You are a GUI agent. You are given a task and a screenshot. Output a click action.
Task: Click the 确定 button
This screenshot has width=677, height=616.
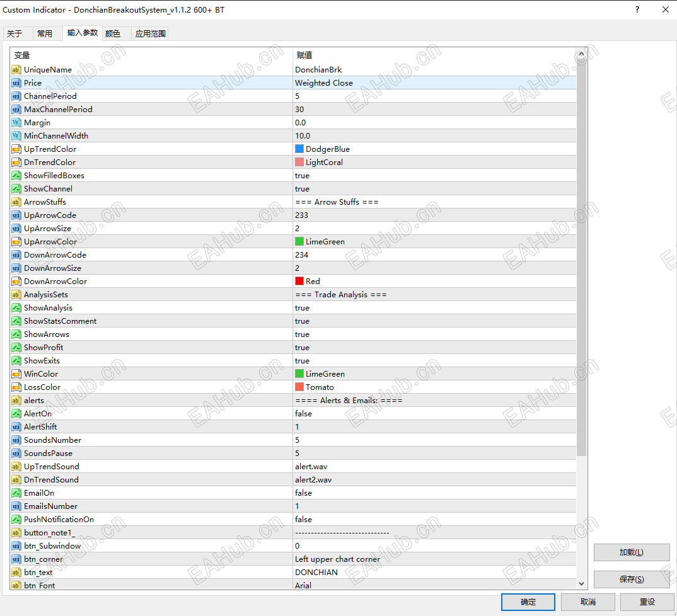[528, 602]
